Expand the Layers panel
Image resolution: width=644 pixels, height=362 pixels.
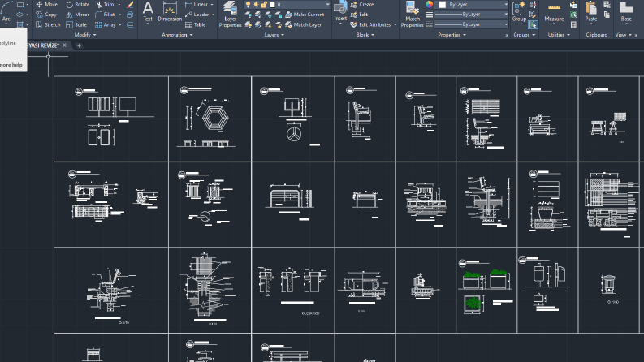(x=274, y=35)
